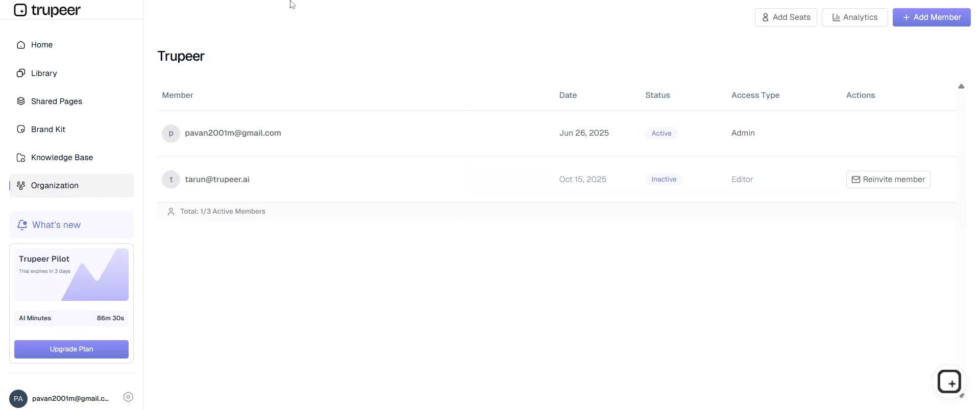Click the trupeer logo icon
Image resolution: width=980 pixels, height=410 pixels.
tap(20, 10)
